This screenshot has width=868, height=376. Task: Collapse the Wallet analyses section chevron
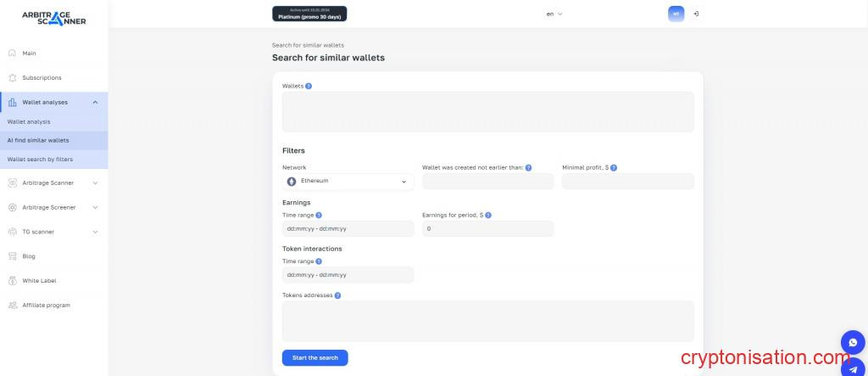point(95,102)
